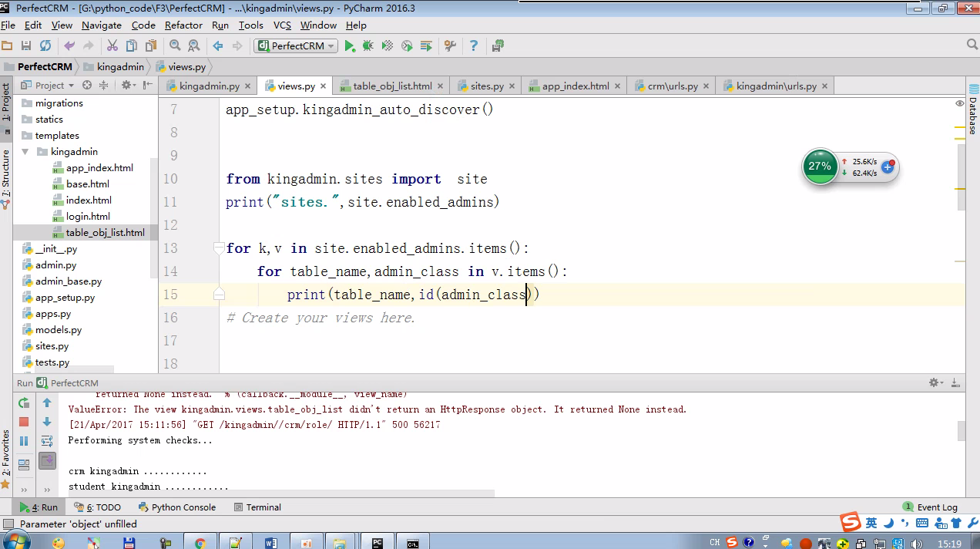The height and width of the screenshot is (549, 980).
Task: Toggle scroll to end in Run console
Action: [x=47, y=461]
